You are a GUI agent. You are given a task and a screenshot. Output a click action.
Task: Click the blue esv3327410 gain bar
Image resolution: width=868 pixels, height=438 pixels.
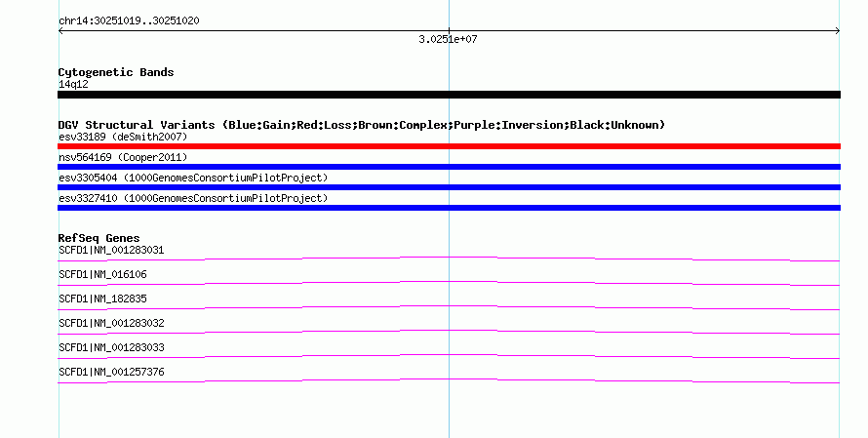tap(449, 208)
